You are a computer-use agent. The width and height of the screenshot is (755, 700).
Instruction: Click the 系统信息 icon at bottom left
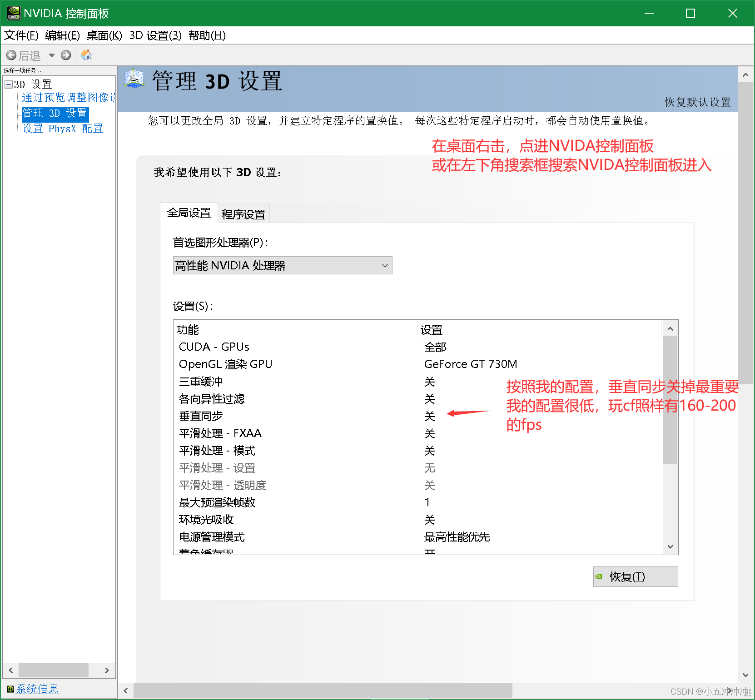point(10,689)
